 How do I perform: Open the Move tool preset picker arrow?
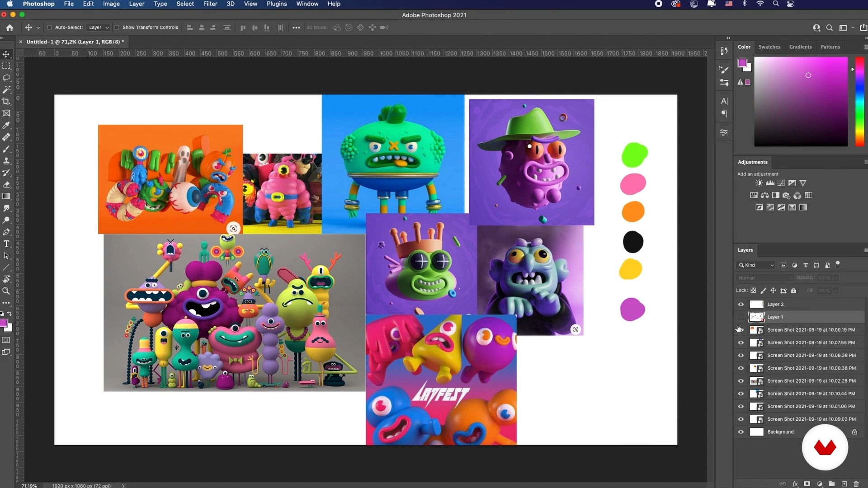click(38, 28)
